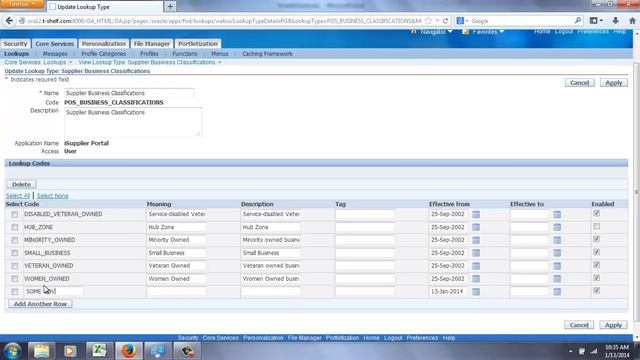Select WOMEN_OWNED row checkbox
Image resolution: width=640 pixels, height=360 pixels.
(x=15, y=279)
